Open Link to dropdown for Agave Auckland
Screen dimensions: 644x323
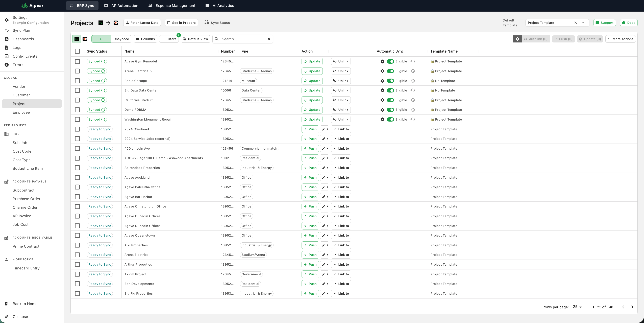tap(341, 178)
